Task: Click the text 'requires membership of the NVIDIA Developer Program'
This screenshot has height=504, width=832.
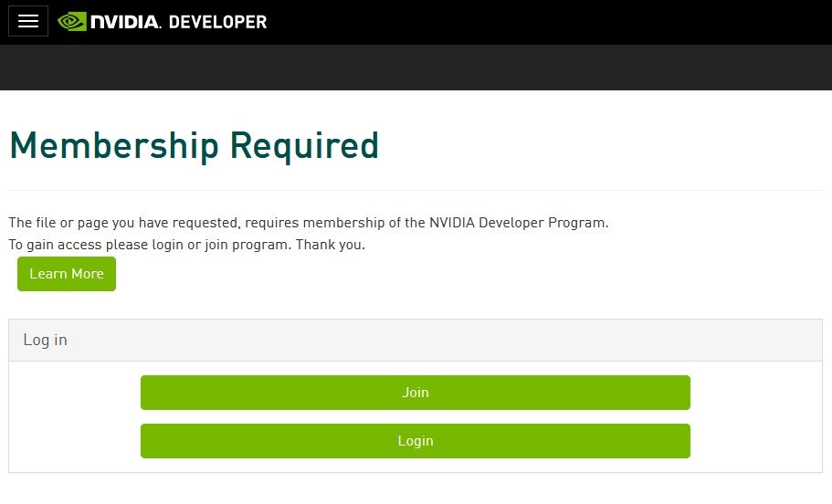Action: 427,223
